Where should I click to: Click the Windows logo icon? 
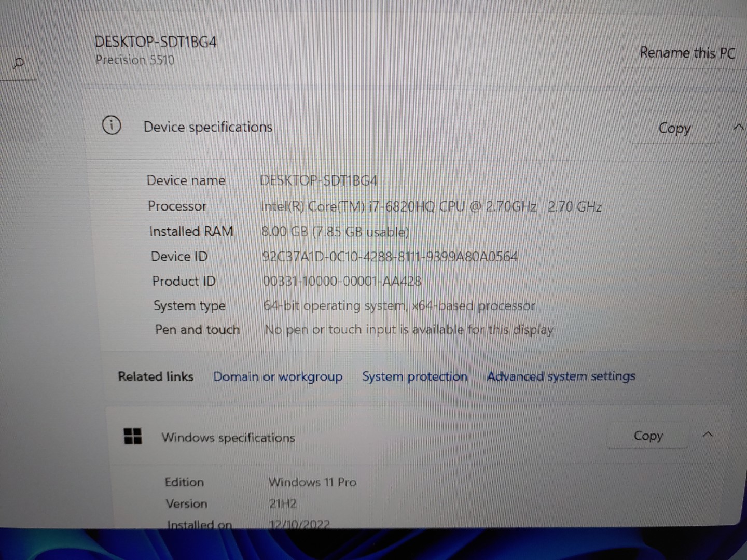pos(133,436)
